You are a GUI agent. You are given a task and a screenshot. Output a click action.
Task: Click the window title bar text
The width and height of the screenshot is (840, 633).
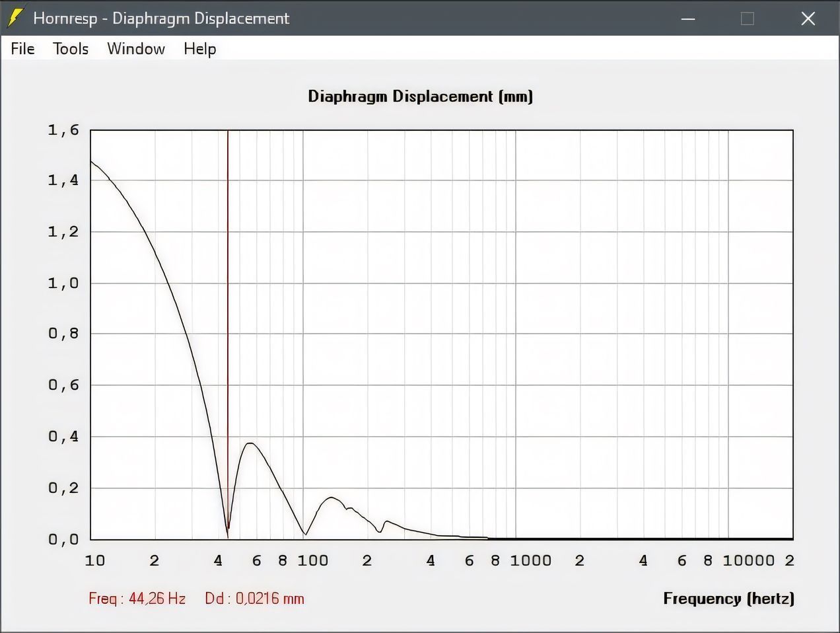point(161,19)
